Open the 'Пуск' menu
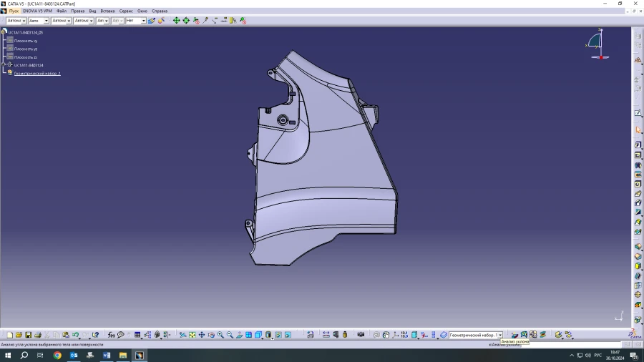The height and width of the screenshot is (362, 644). (14, 11)
